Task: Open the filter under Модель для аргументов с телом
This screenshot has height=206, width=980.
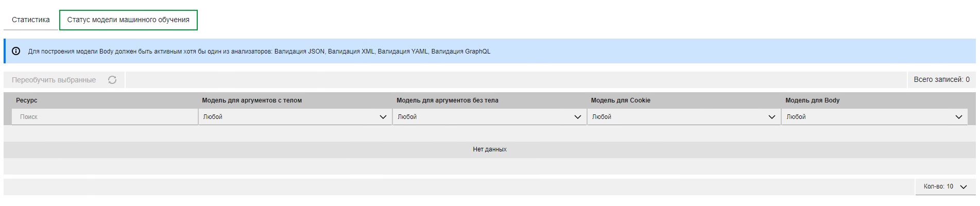Action: coord(295,117)
